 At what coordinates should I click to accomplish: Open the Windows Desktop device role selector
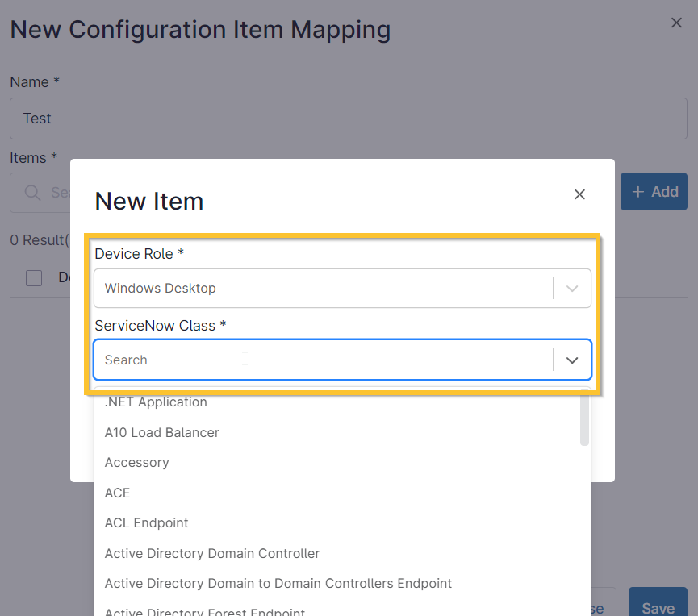click(323, 289)
